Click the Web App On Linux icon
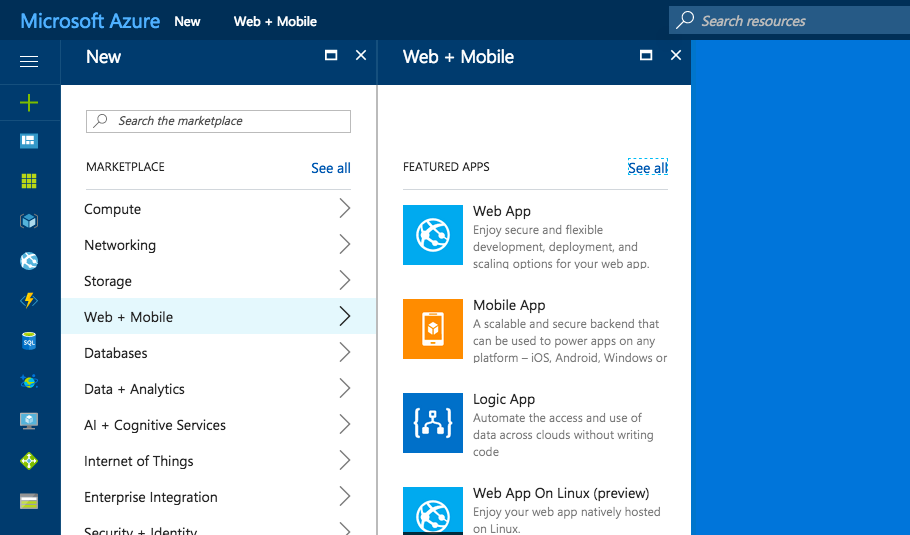 433,511
